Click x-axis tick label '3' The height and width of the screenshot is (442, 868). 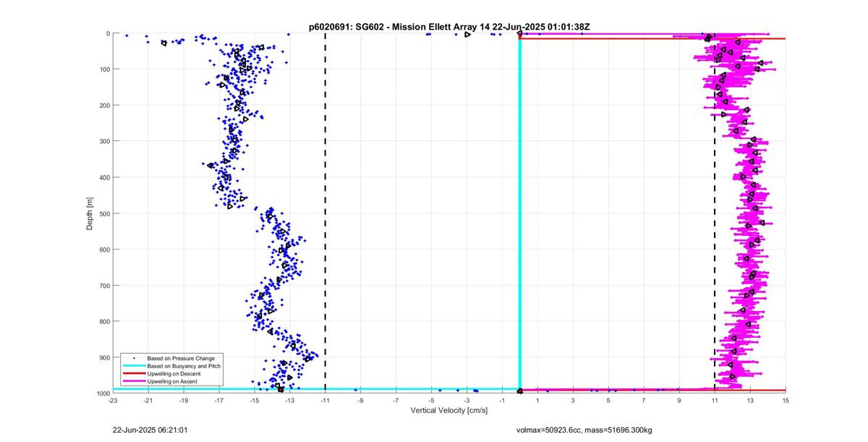573,399
